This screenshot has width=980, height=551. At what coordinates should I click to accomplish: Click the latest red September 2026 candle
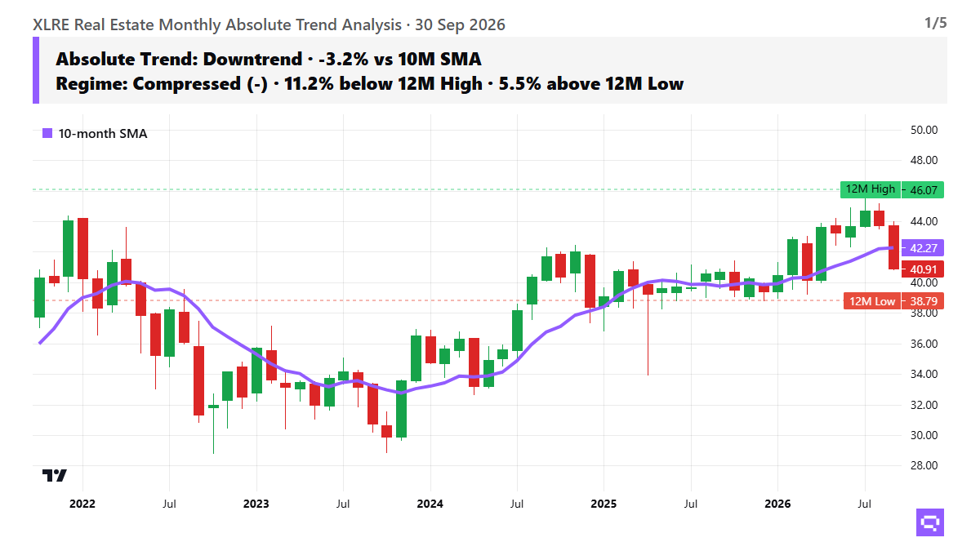[893, 247]
